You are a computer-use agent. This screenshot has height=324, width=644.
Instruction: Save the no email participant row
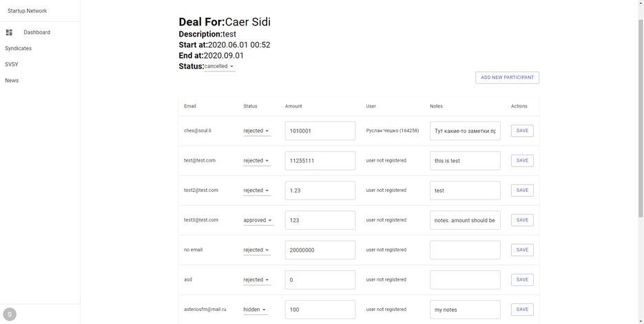point(522,250)
